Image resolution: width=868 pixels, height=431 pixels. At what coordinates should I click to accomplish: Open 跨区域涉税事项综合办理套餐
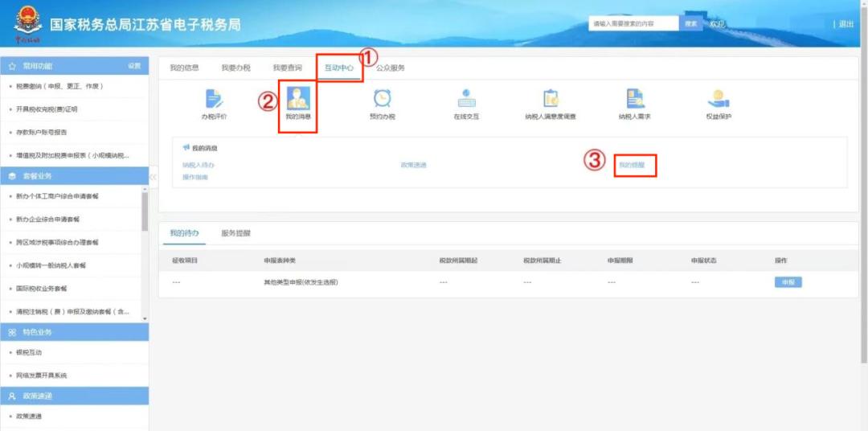click(58, 243)
